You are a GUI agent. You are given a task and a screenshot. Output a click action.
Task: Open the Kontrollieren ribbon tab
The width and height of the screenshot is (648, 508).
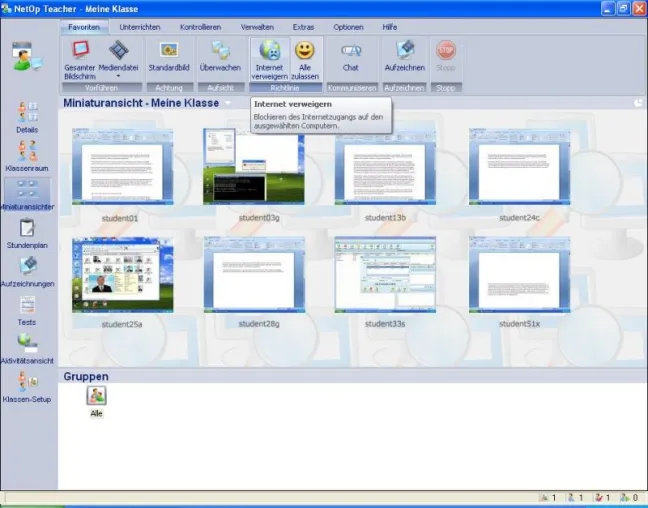point(200,27)
